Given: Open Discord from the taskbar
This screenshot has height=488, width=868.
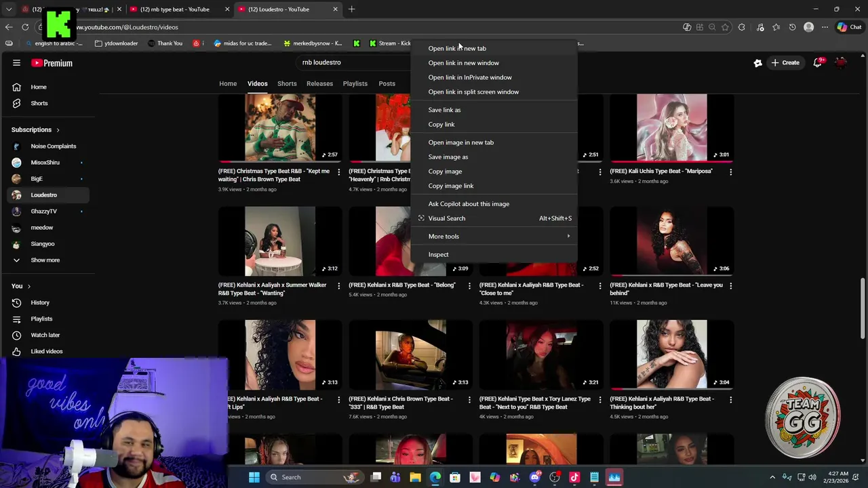Looking at the screenshot, I should pyautogui.click(x=535, y=477).
